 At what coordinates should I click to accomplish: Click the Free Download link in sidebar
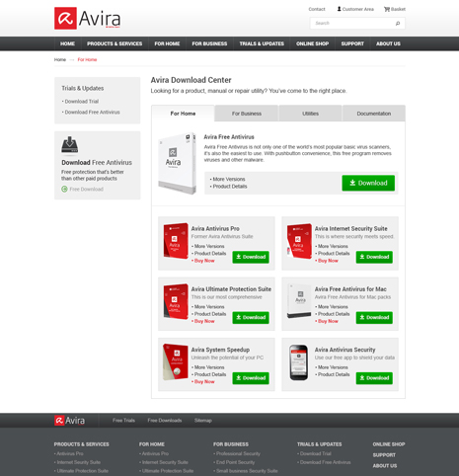(x=87, y=189)
